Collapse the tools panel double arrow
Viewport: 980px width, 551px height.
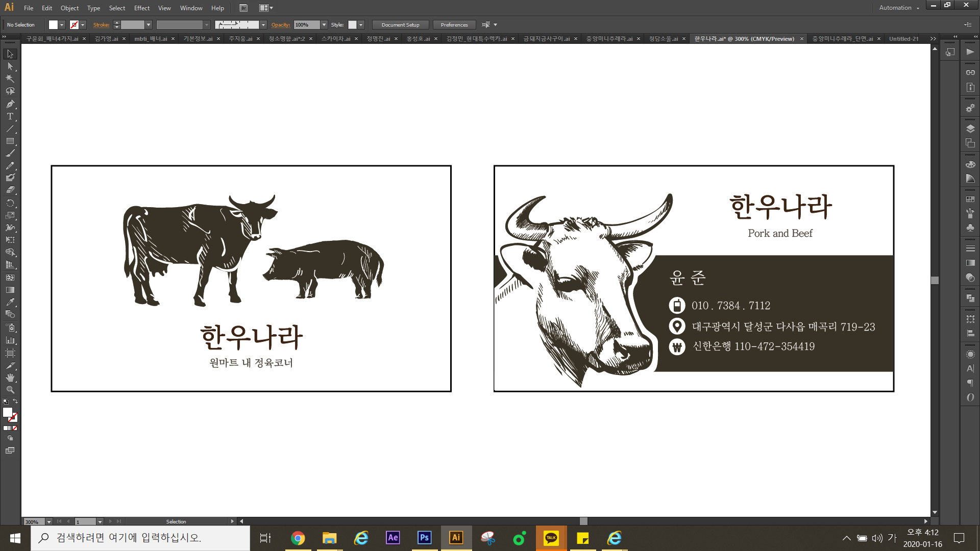pos(5,37)
